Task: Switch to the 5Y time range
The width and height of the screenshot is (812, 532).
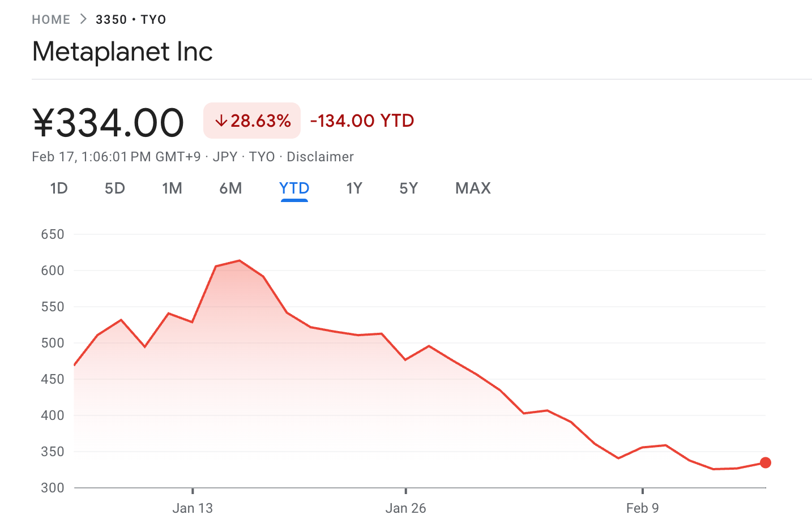Action: coord(408,188)
